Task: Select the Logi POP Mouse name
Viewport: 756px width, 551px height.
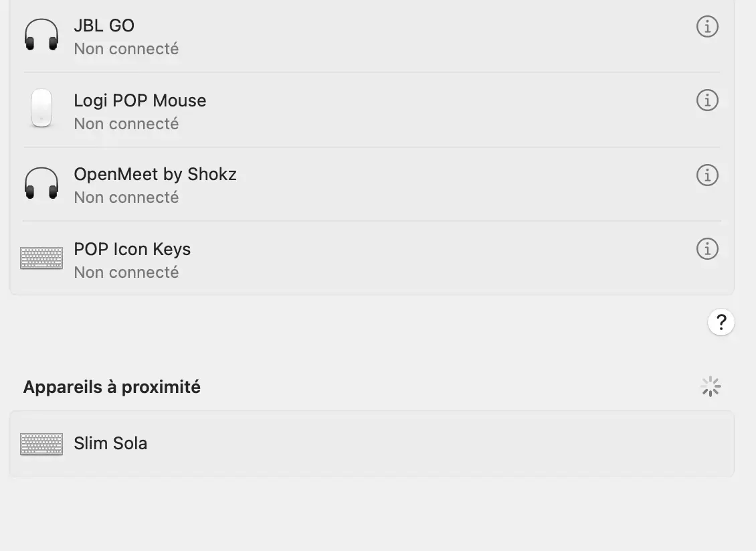Action: (x=140, y=100)
